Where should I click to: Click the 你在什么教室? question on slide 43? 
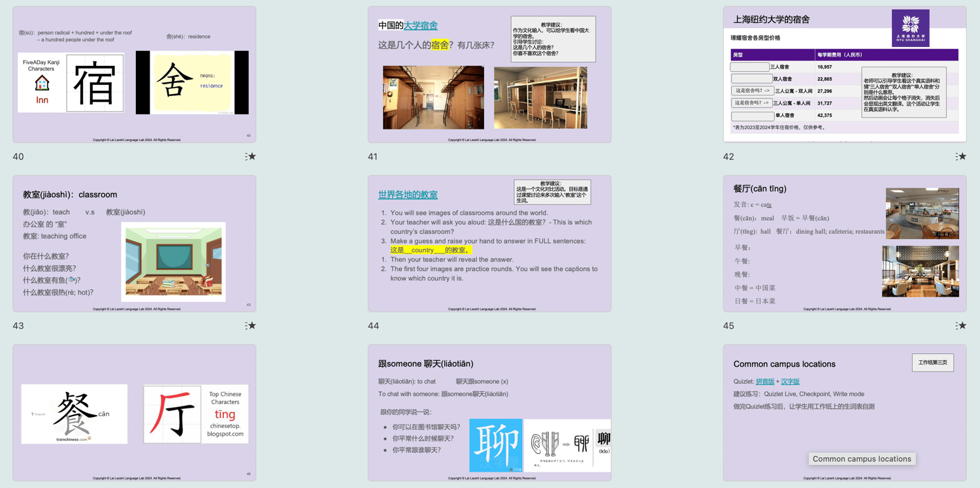tap(46, 257)
